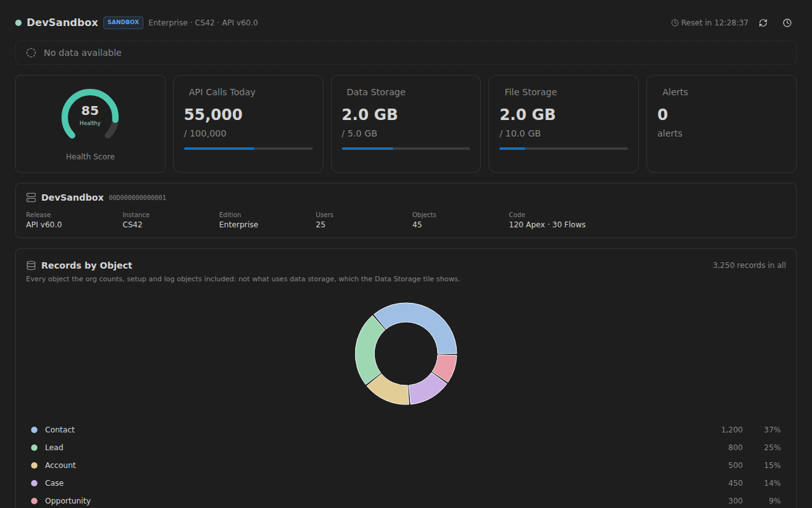Click the Enterprise Edition value

[239, 225]
